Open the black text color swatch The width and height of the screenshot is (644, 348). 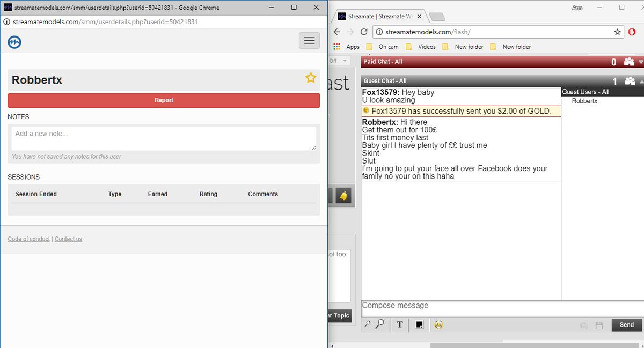pos(419,324)
